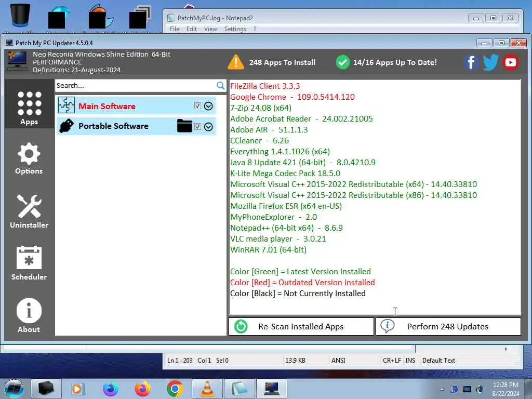Image resolution: width=532 pixels, height=399 pixels.
Task: Open the Uninstaller tools section
Action: [x=29, y=211]
